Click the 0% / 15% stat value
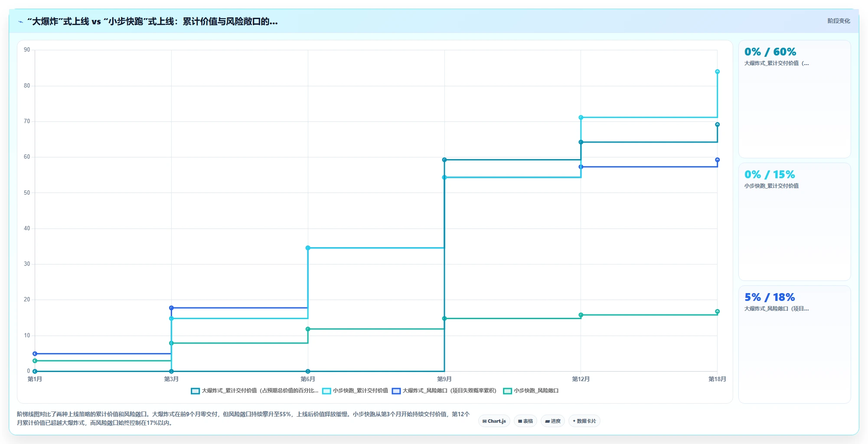 pos(770,175)
